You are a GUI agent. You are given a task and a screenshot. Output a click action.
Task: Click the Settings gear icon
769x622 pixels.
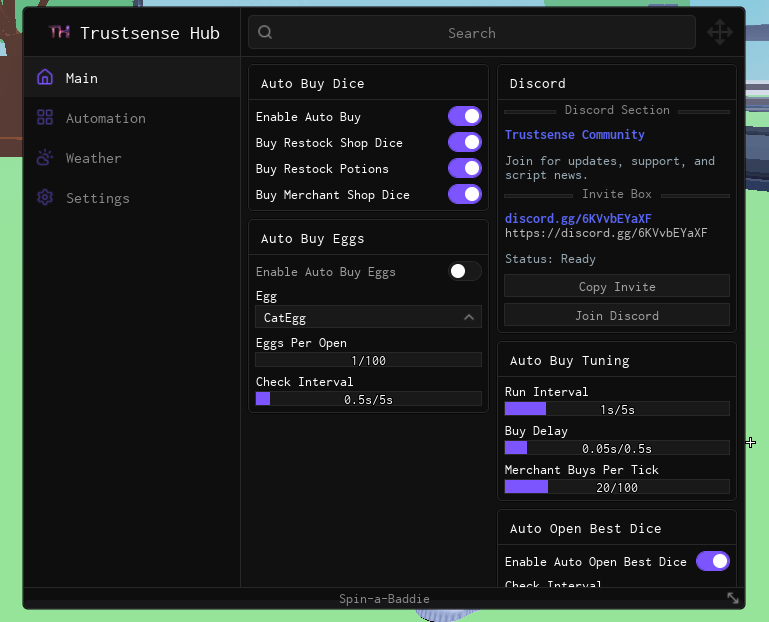[x=45, y=197]
